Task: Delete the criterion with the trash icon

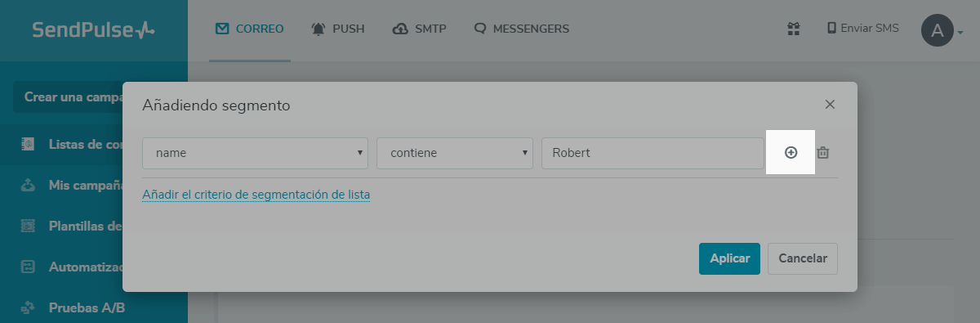Action: [x=823, y=153]
